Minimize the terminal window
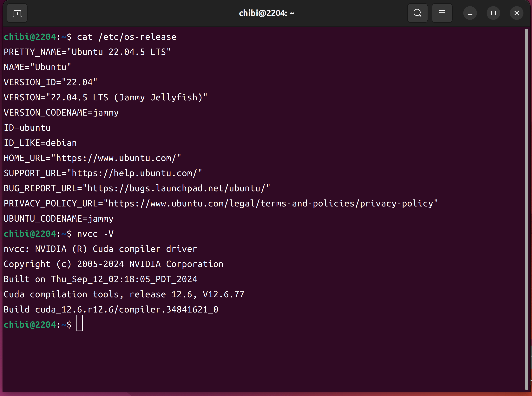The image size is (532, 396). click(x=470, y=13)
